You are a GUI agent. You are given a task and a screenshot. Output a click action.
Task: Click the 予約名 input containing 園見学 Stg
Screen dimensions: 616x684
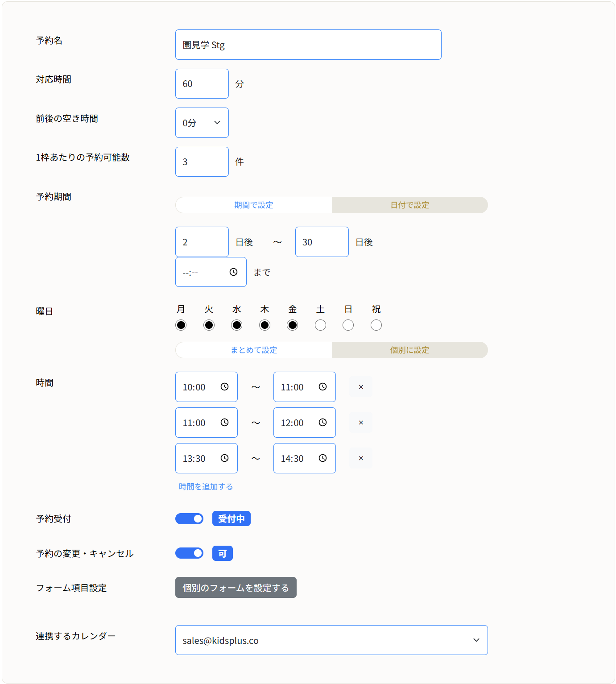click(x=308, y=45)
